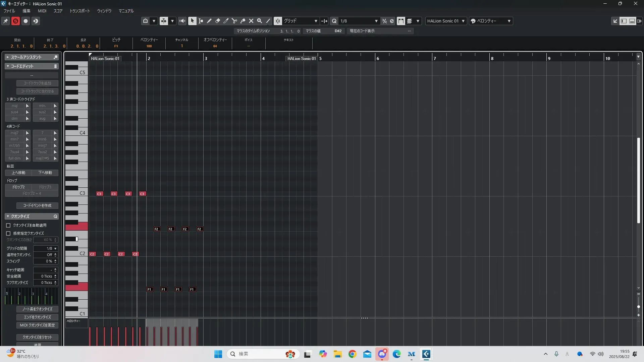Select the Mute (X) tool
The width and height of the screenshot is (644, 362).
251,21
